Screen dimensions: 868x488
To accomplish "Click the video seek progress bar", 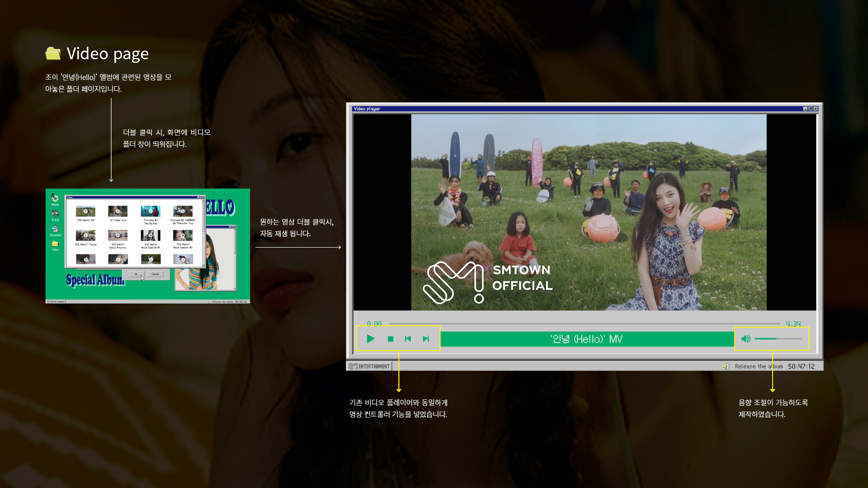I will (x=584, y=324).
